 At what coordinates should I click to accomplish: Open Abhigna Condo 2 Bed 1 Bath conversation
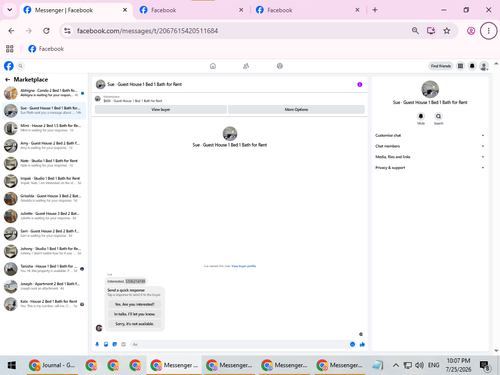tap(44, 93)
